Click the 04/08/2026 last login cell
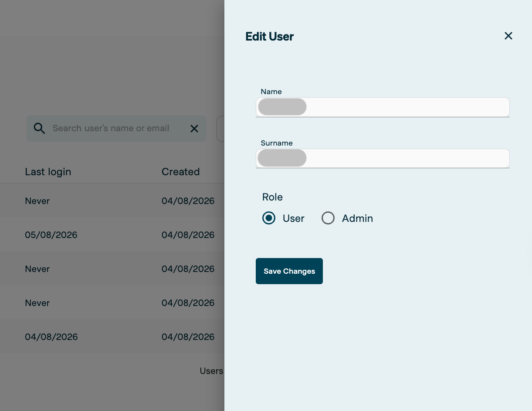Screen dimensions: 532x411 tap(51, 337)
